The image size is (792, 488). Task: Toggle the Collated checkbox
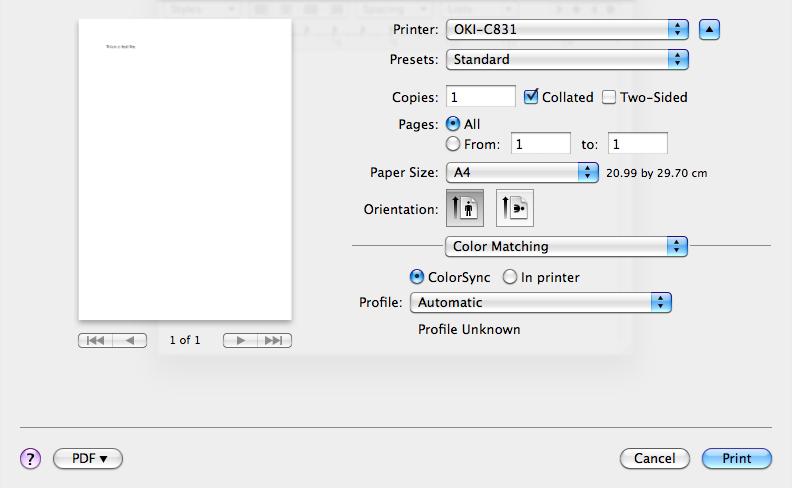[530, 96]
